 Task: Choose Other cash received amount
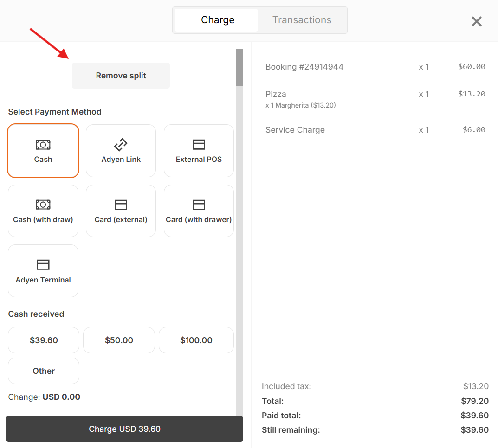[x=44, y=371]
